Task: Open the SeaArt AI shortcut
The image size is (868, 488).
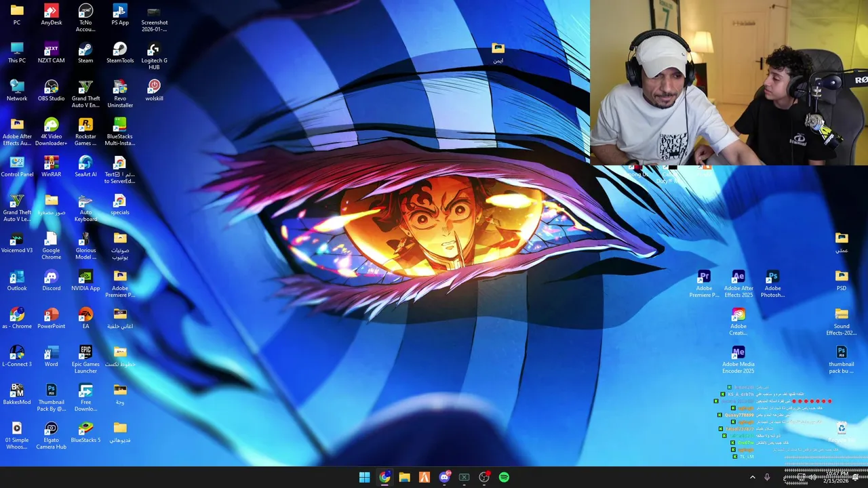Action: 85,167
